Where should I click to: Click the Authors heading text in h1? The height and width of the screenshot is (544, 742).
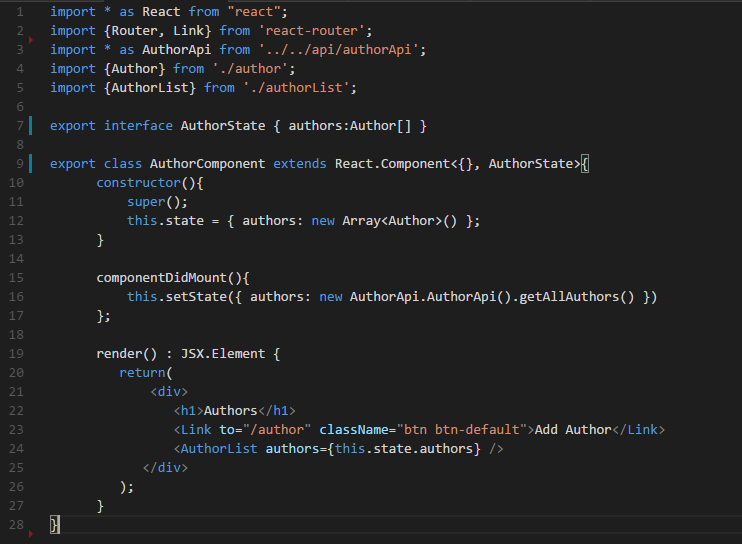(230, 411)
